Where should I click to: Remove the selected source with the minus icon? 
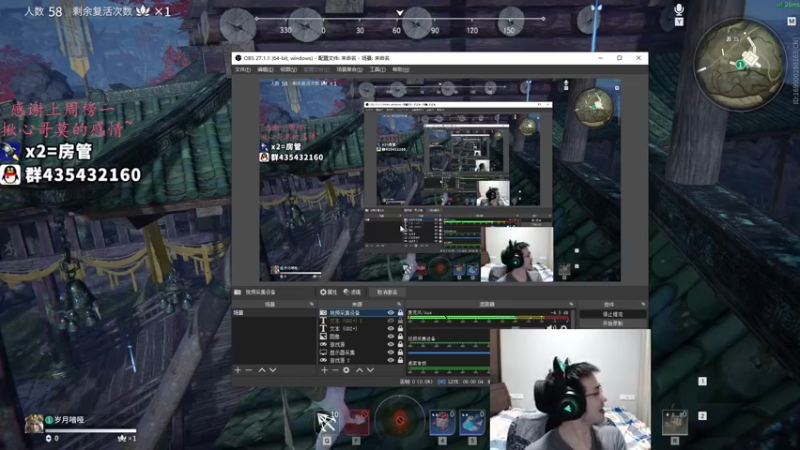(x=335, y=370)
